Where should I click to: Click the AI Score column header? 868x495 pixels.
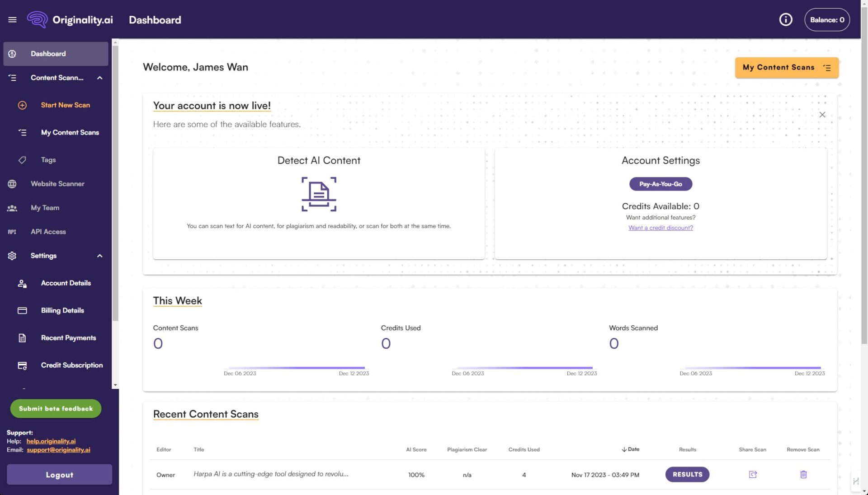416,450
